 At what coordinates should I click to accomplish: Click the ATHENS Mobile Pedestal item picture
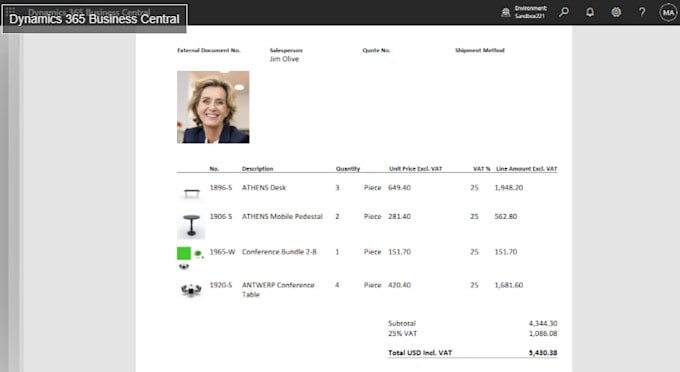coord(191,226)
